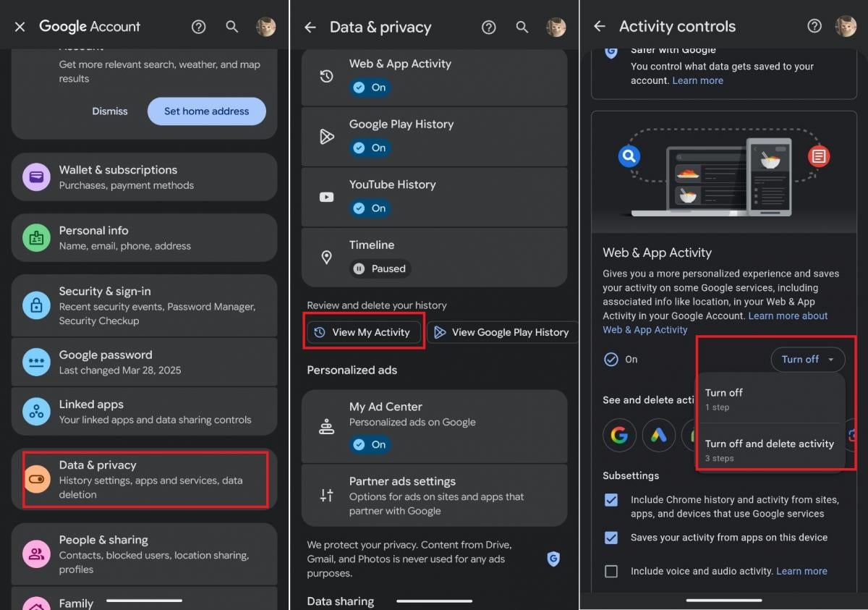Tap the Timeline Paused chip
Screen dimensions: 868x610
pyautogui.click(x=380, y=268)
